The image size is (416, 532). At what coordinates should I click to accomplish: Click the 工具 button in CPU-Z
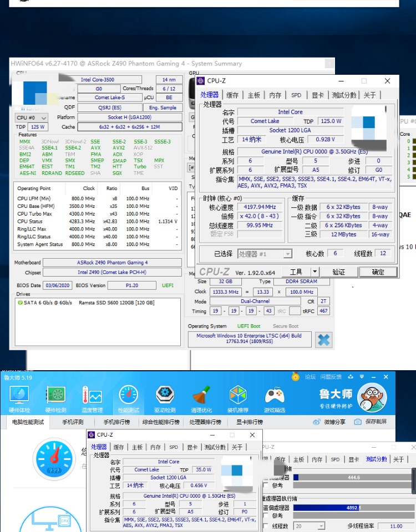pyautogui.click(x=296, y=272)
